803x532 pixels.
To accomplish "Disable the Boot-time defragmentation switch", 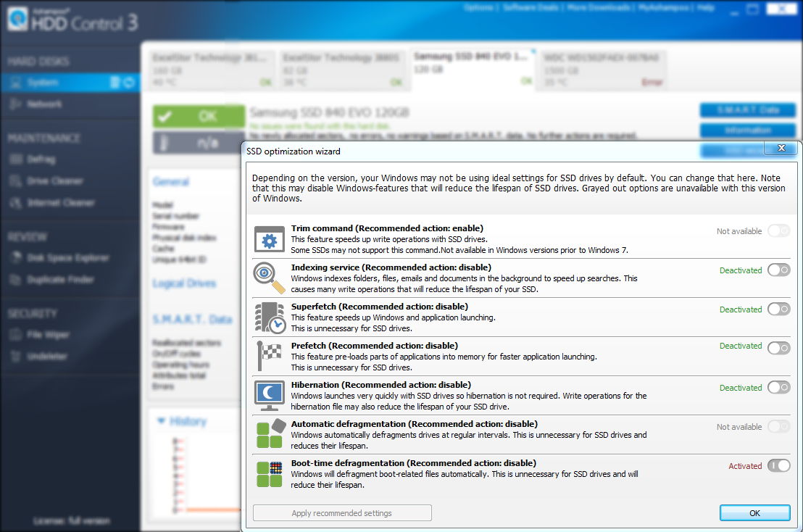I will 778,465.
